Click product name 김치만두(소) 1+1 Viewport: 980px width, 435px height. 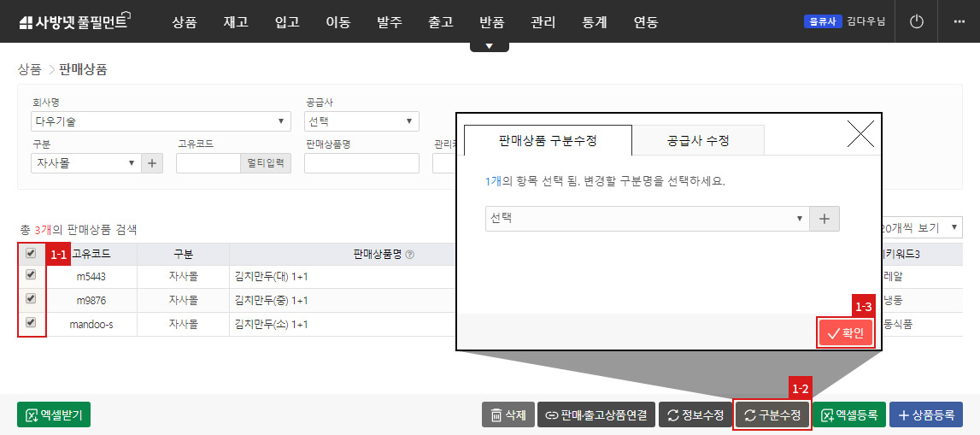coord(271,325)
